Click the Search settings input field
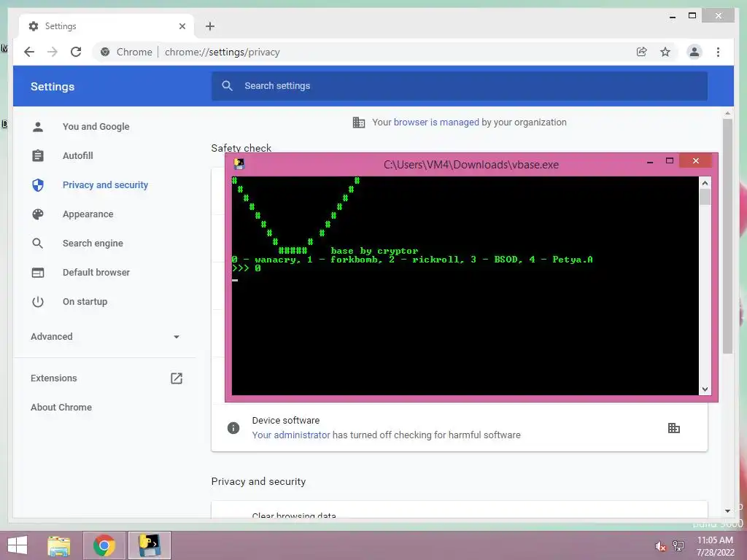Image resolution: width=747 pixels, height=560 pixels. click(x=460, y=86)
